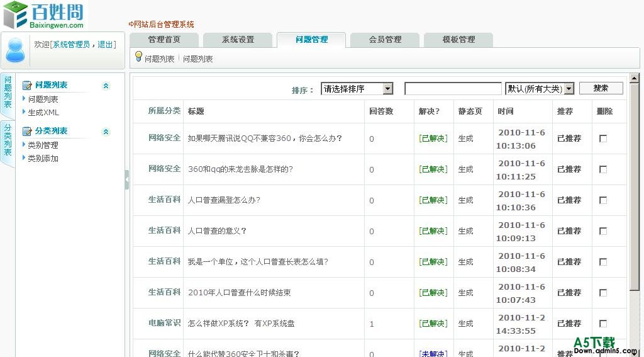Click 生成 for 人口普查漏登怎么办 row

coord(466,200)
